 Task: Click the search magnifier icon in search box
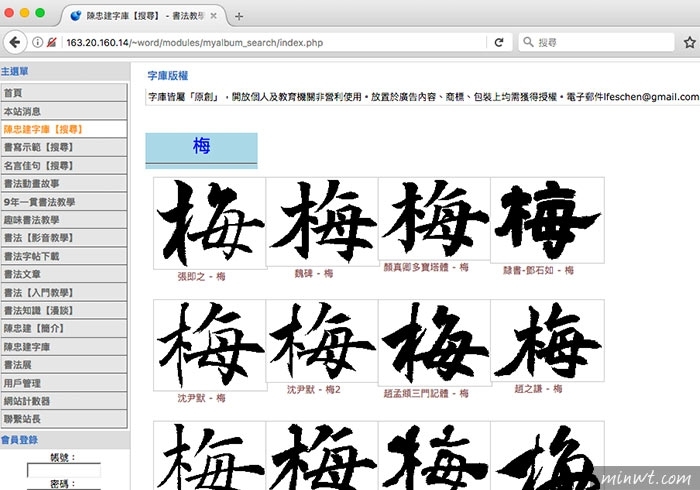pyautogui.click(x=527, y=43)
